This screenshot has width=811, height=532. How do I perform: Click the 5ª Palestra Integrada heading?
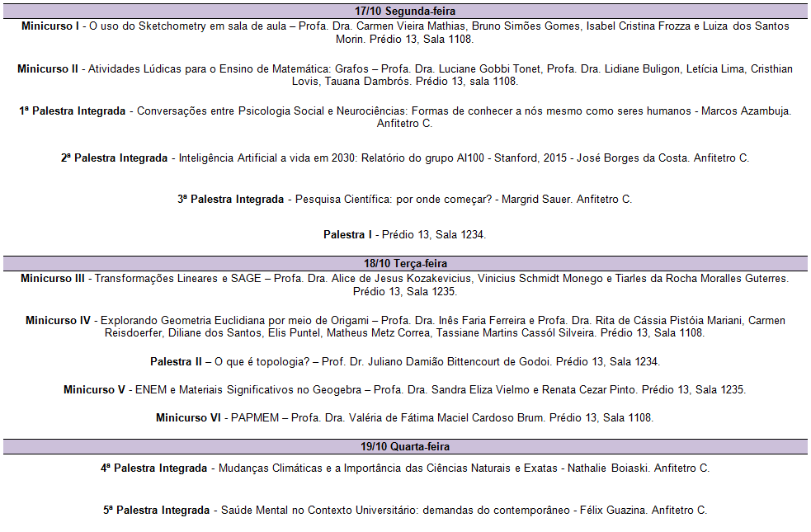(157, 511)
